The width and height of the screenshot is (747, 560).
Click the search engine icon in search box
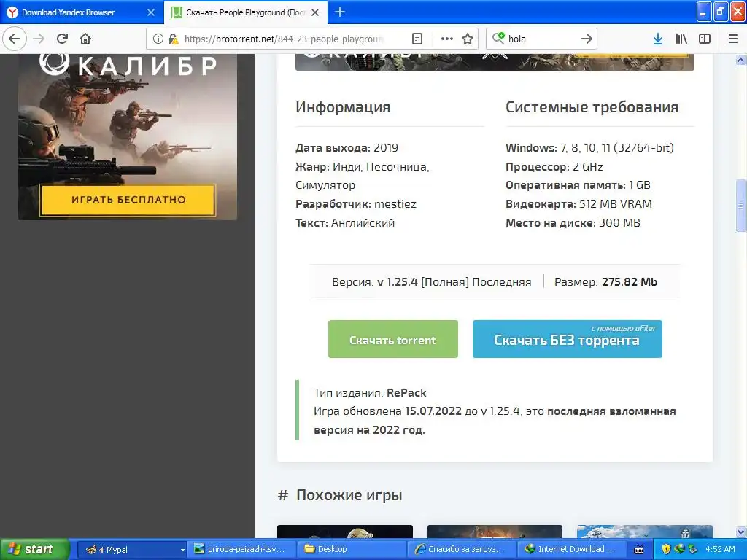tap(498, 38)
